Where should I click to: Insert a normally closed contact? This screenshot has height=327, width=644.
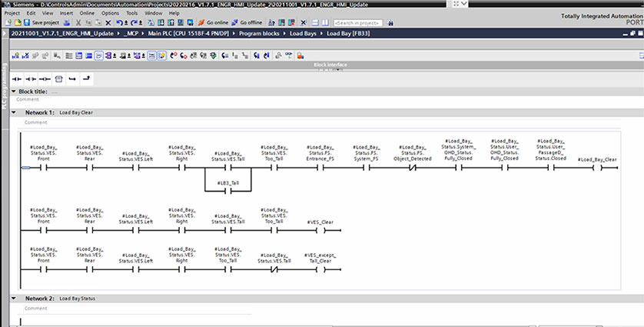click(x=32, y=78)
